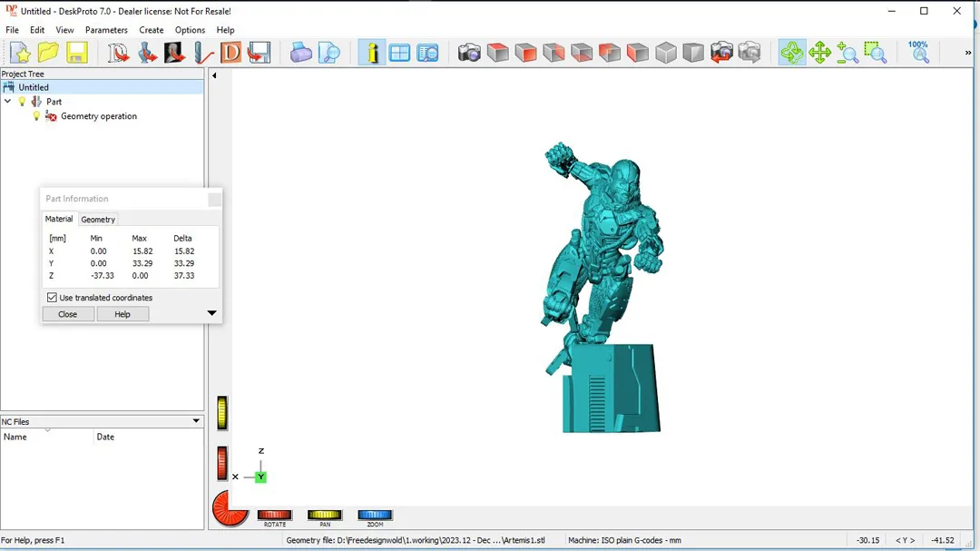This screenshot has height=551, width=980.
Task: Click the load vector file icon (outlined D)
Action: pyautogui.click(x=118, y=54)
